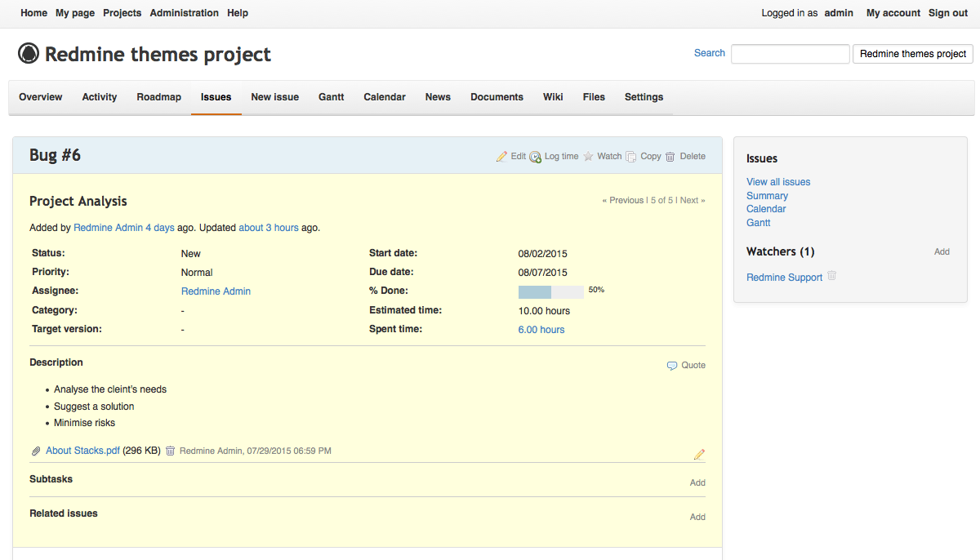The height and width of the screenshot is (560, 980).
Task: Open Administration in the top menu
Action: point(185,13)
